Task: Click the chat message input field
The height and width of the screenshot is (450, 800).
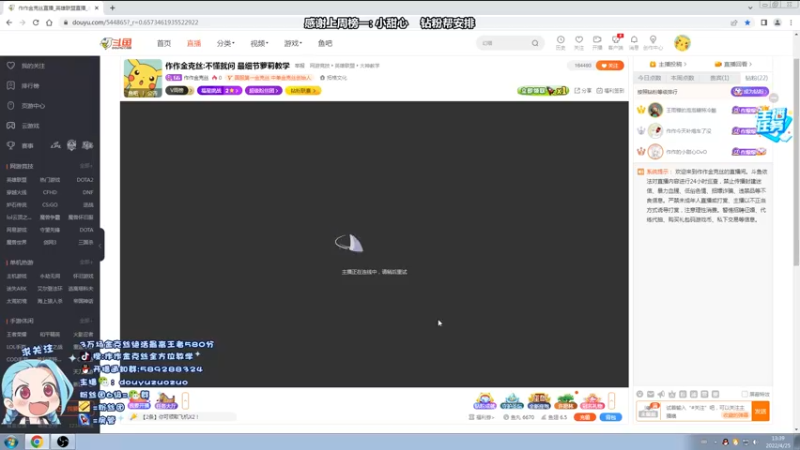Action: pos(707,411)
